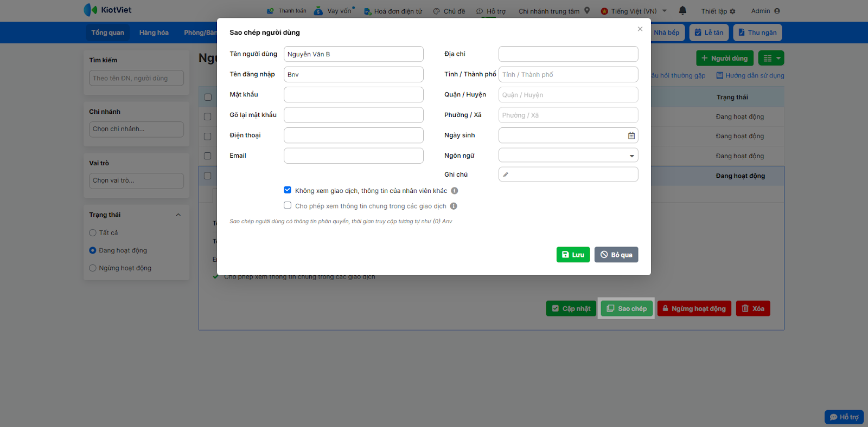868x427 pixels.
Task: Open the Hỗ trợ chat widget
Action: tap(844, 417)
